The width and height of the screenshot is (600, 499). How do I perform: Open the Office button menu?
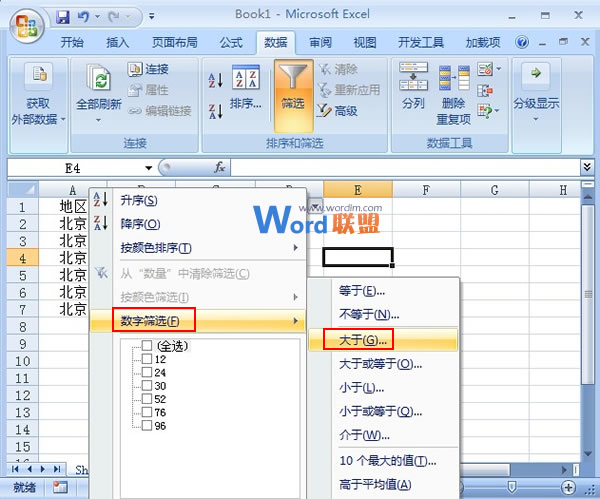click(27, 26)
